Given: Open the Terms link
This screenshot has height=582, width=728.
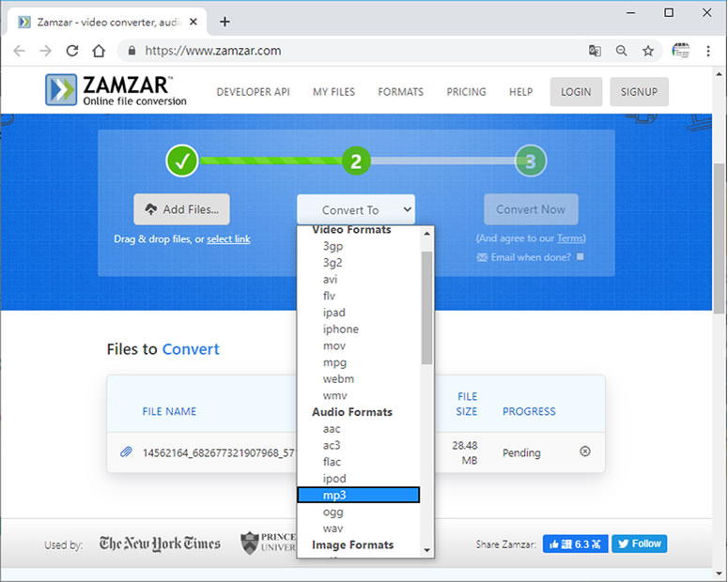Looking at the screenshot, I should click(x=570, y=238).
